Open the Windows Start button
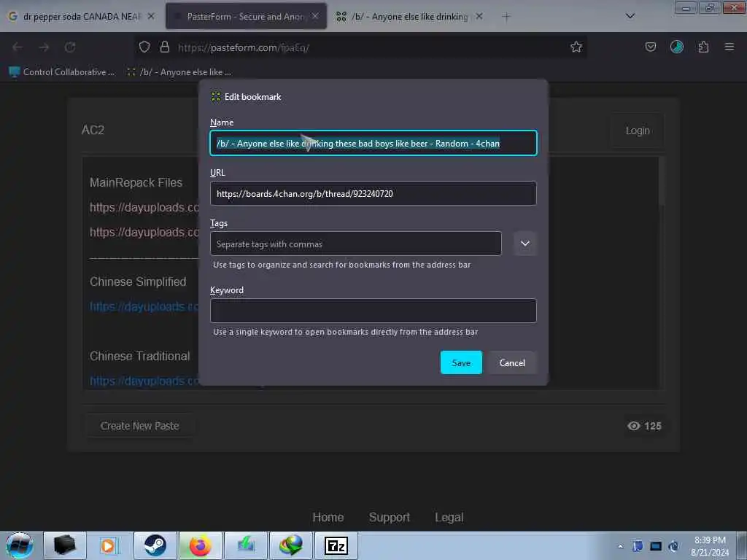 [x=19, y=545]
